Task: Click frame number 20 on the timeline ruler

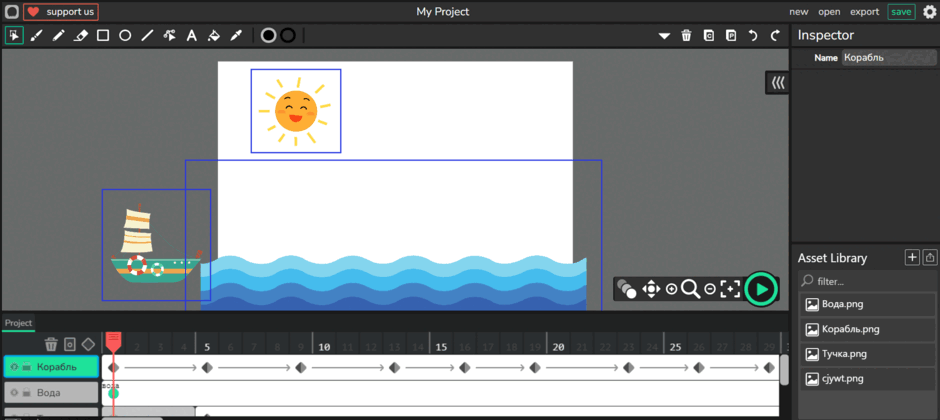Action: tap(558, 347)
